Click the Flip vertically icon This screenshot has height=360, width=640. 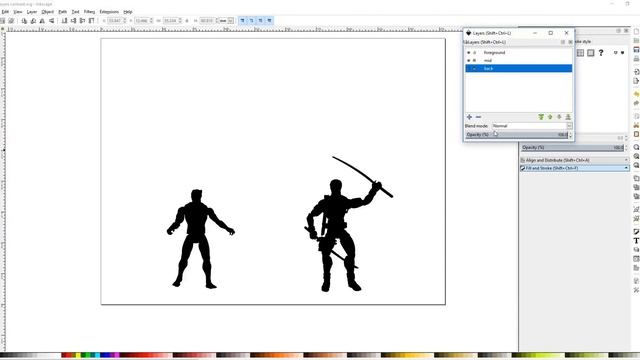pyautogui.click(x=51, y=20)
